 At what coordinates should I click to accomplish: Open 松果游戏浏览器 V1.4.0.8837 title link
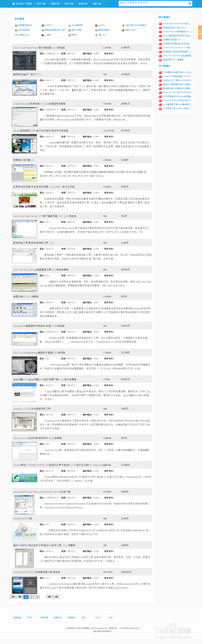click(44, 187)
